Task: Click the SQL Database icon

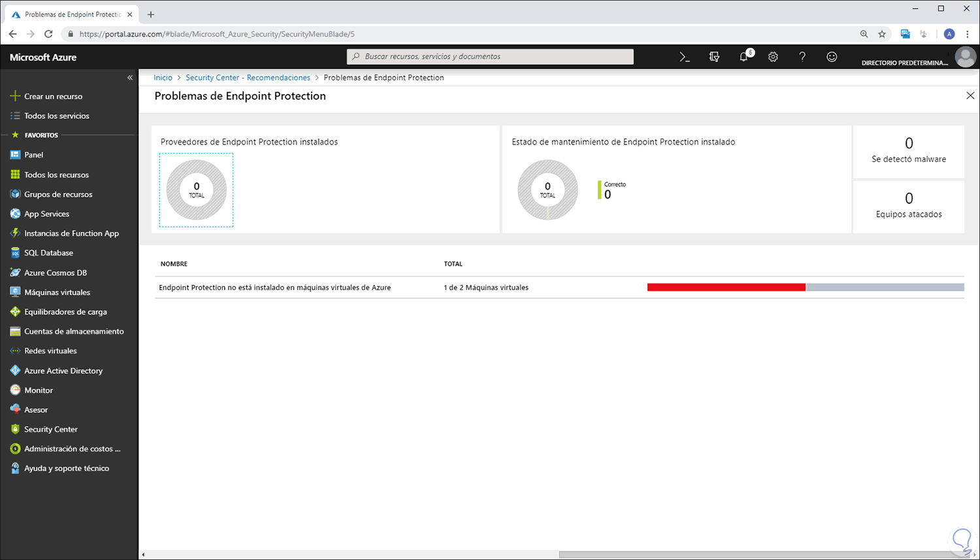Action: (x=15, y=253)
